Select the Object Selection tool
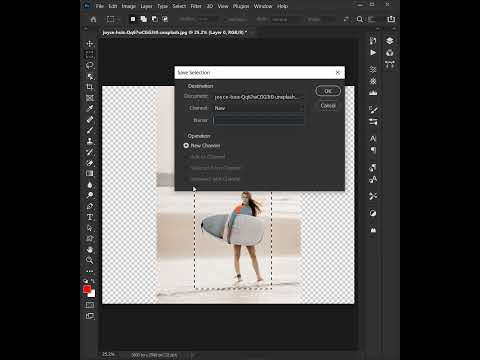 click(x=90, y=76)
